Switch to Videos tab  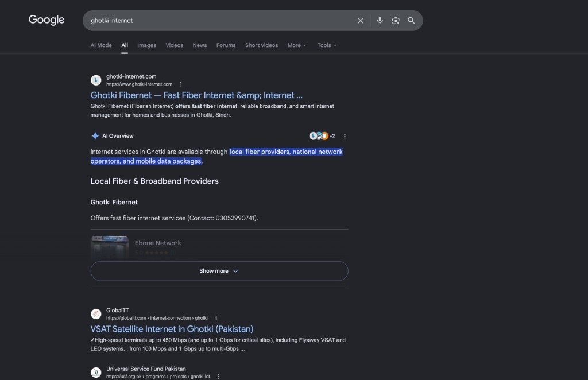pos(175,45)
